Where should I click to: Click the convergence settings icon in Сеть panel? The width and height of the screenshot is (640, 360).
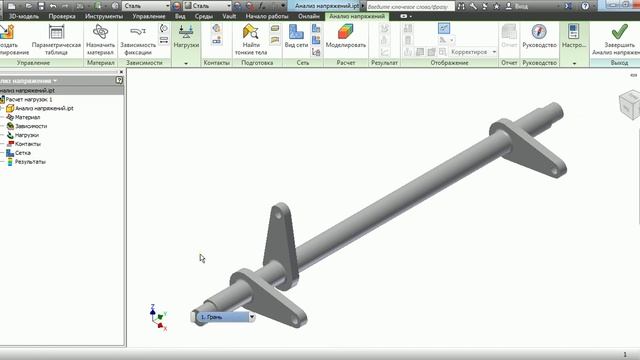tap(316, 52)
